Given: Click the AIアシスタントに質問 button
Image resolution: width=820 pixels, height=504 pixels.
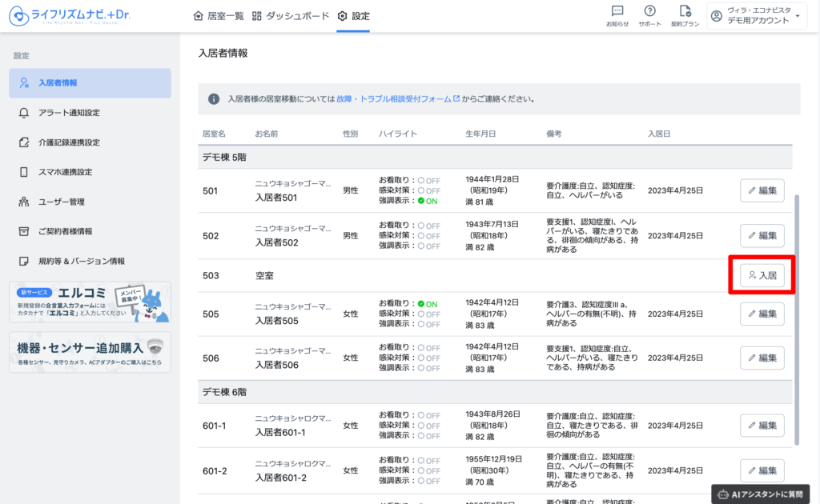Looking at the screenshot, I should tap(760, 494).
